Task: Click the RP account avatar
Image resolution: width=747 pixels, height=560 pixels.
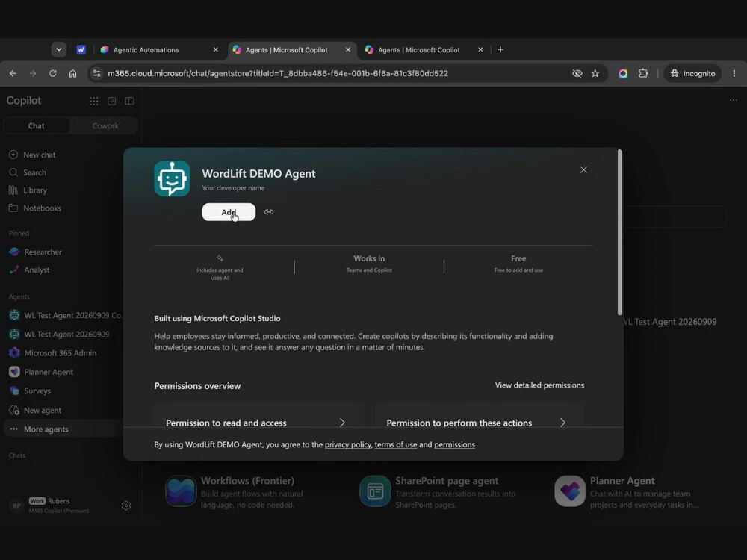Action: tap(16, 505)
